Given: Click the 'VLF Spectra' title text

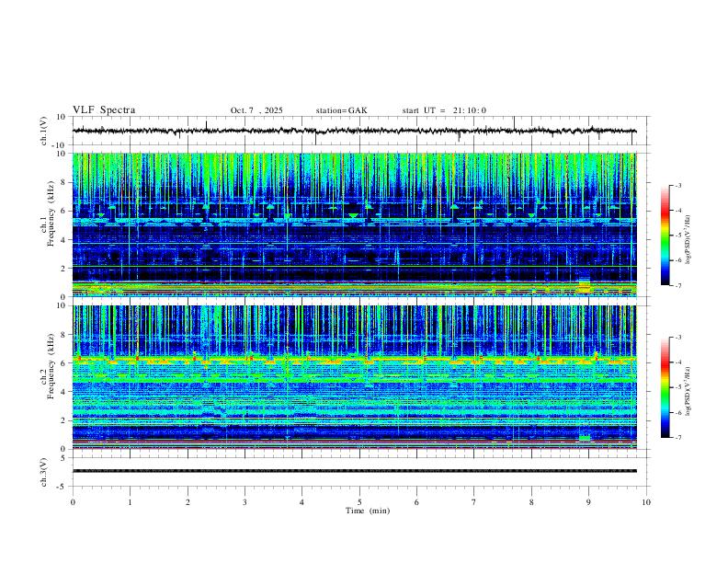Looking at the screenshot, I should point(104,110).
